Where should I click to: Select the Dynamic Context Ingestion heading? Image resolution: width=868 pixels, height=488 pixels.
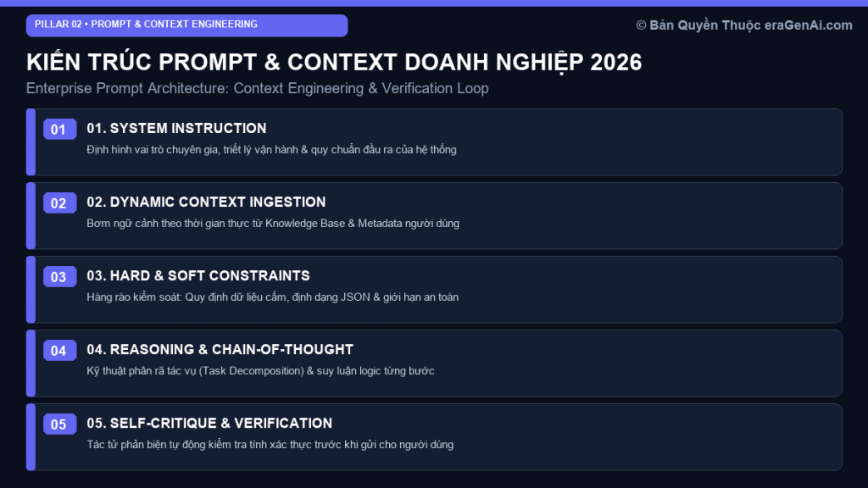(206, 202)
